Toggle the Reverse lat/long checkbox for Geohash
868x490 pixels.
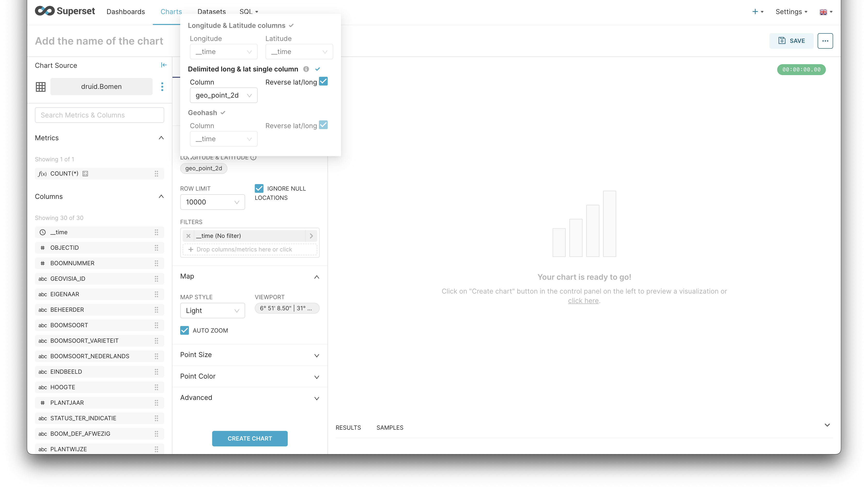tap(324, 125)
